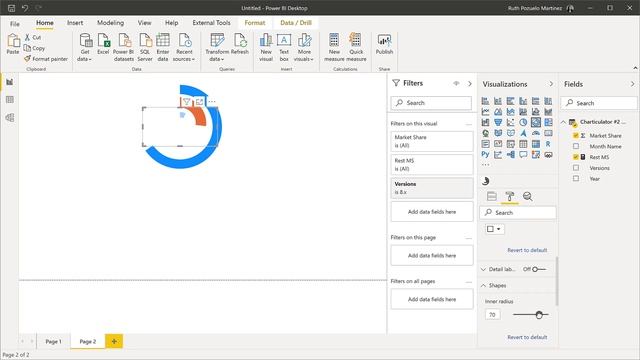The width and height of the screenshot is (640, 360).
Task: Click Cut in the clipboard group
Action: coord(33,37)
